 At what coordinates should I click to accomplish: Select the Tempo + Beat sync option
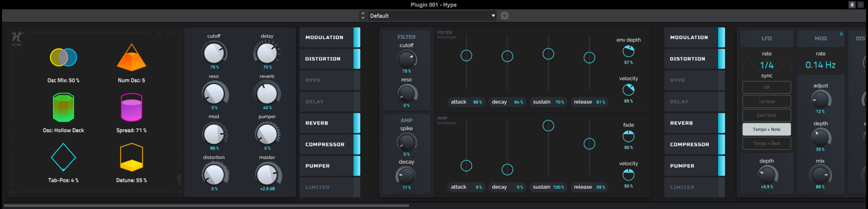click(x=767, y=143)
